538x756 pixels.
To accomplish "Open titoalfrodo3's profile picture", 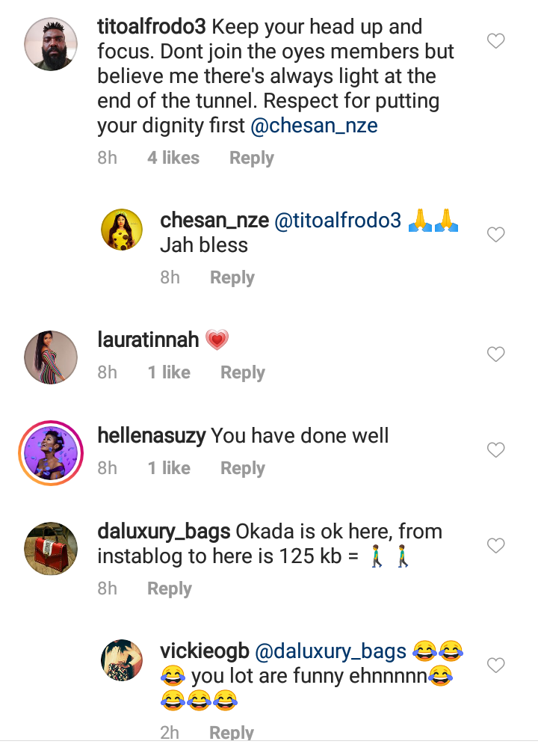I will coord(51,44).
